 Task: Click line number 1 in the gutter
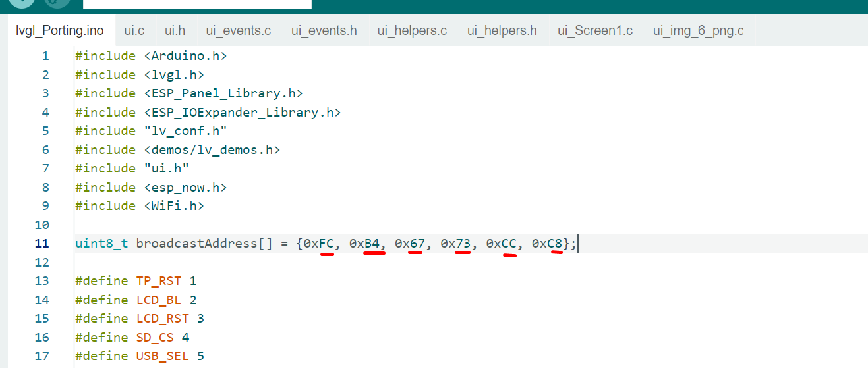(45, 56)
